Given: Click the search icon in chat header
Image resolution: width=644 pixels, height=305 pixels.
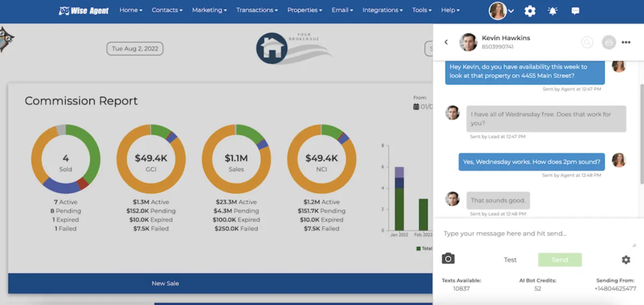Looking at the screenshot, I should click(x=587, y=42).
